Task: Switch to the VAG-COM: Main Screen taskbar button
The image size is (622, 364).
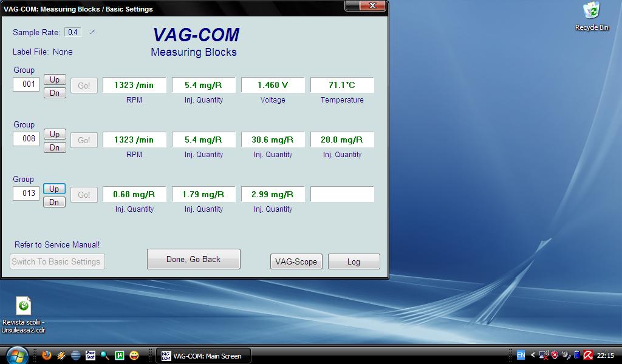Action: (203, 356)
